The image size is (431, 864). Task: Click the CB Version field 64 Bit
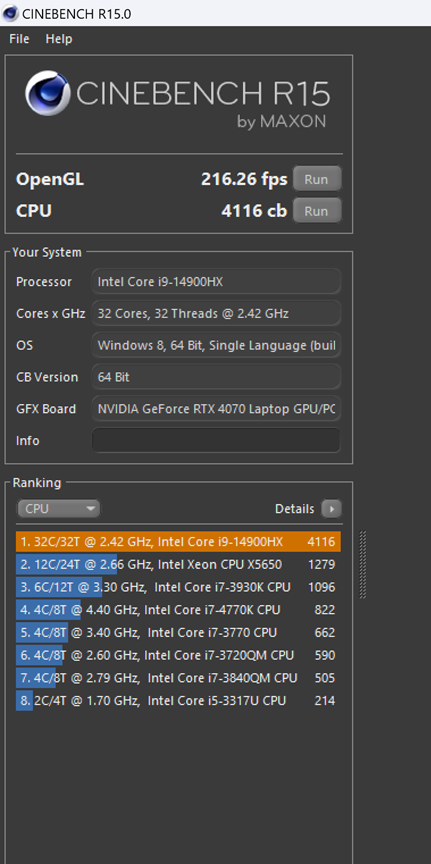[x=216, y=377]
